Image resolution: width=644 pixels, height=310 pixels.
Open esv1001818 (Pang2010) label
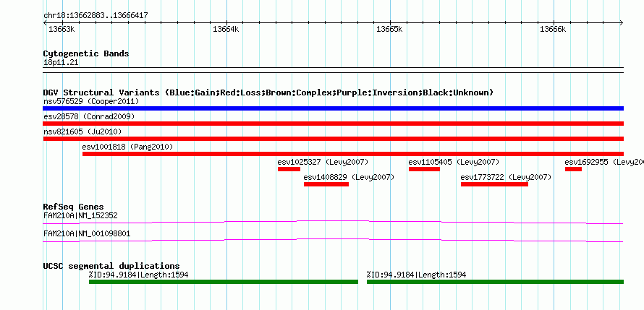[x=127, y=147]
